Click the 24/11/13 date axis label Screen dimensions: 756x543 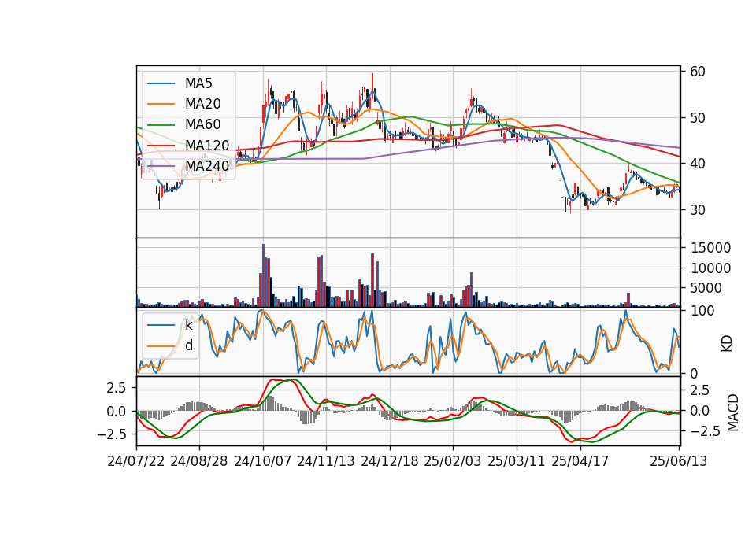coord(326,461)
